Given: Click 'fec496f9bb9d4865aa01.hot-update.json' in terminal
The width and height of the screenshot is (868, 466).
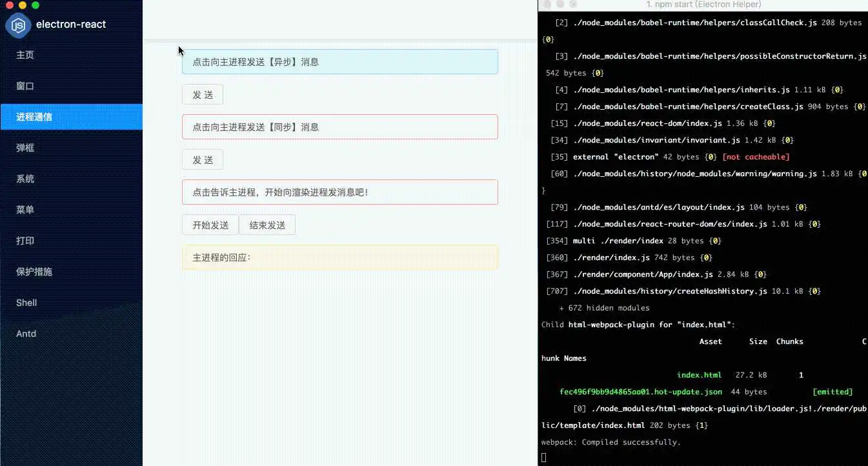Looking at the screenshot, I should coord(641,392).
